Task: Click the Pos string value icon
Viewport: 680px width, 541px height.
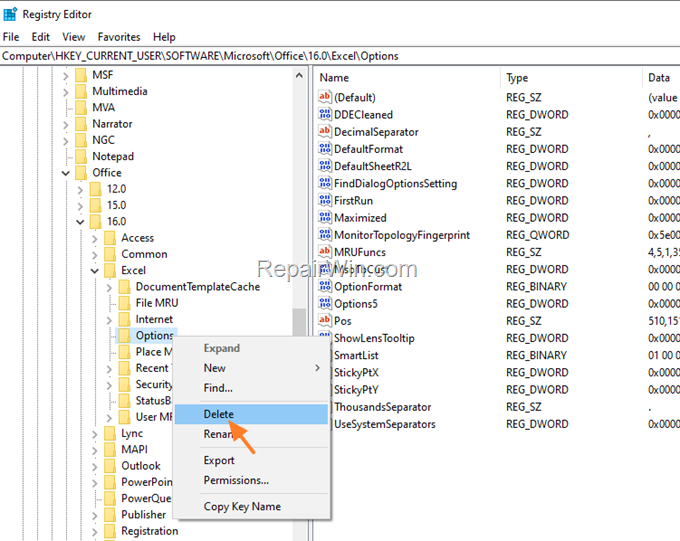Action: [x=325, y=321]
